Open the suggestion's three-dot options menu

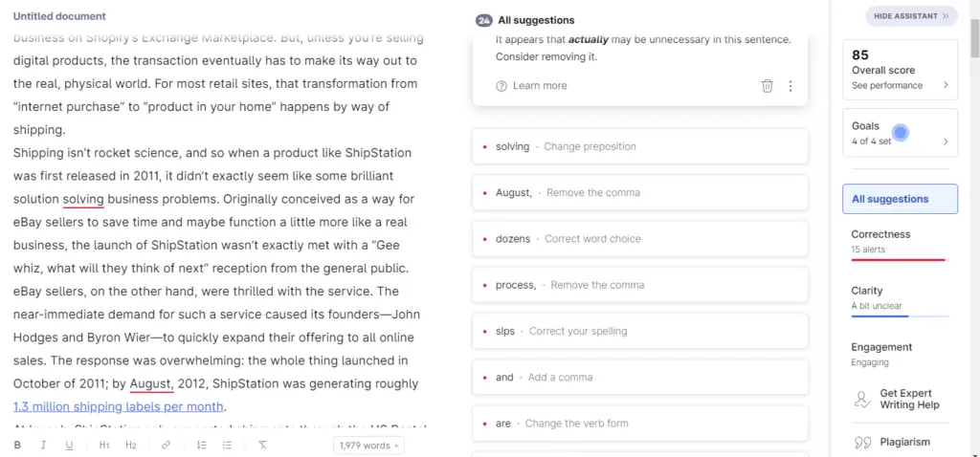(x=791, y=86)
